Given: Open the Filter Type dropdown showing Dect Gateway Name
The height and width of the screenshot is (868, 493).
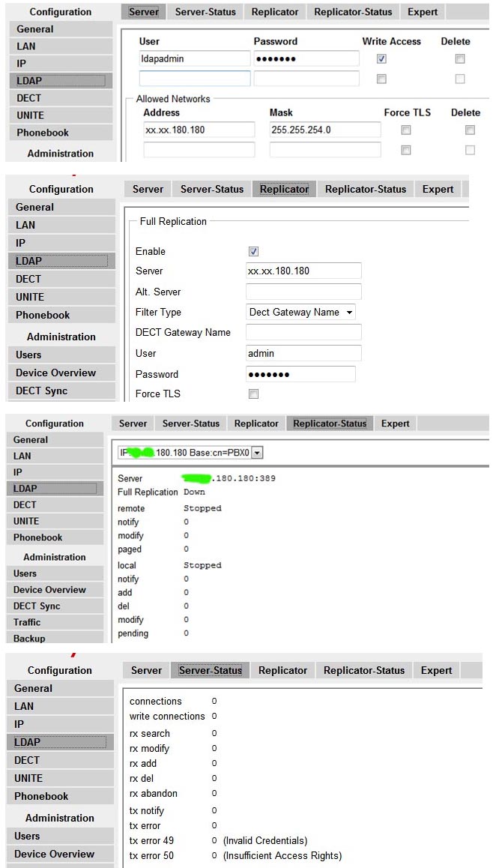Looking at the screenshot, I should (300, 313).
